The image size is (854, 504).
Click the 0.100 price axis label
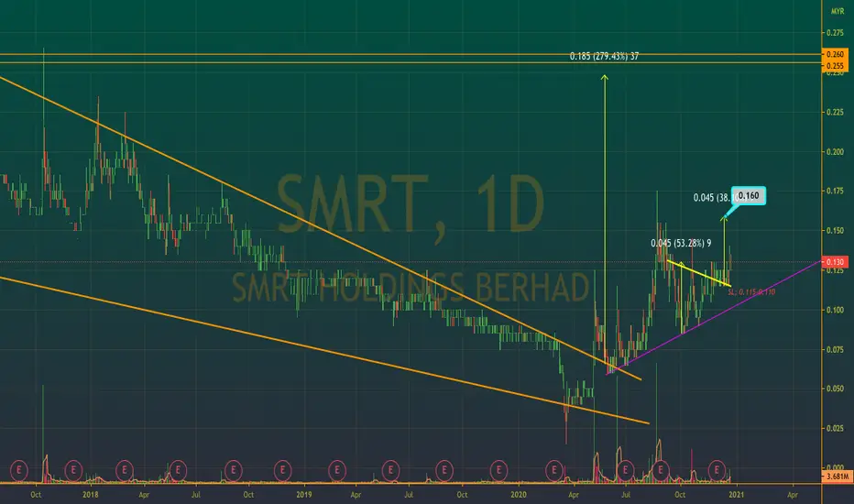(x=835, y=310)
